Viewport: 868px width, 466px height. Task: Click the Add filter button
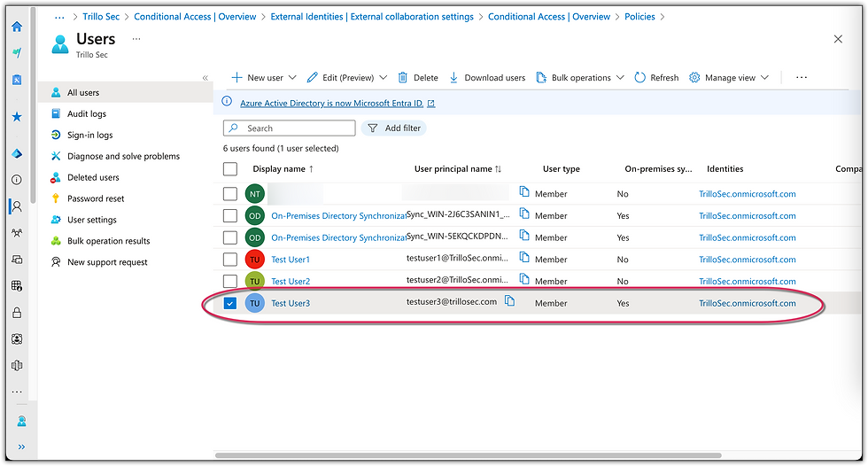click(x=394, y=128)
